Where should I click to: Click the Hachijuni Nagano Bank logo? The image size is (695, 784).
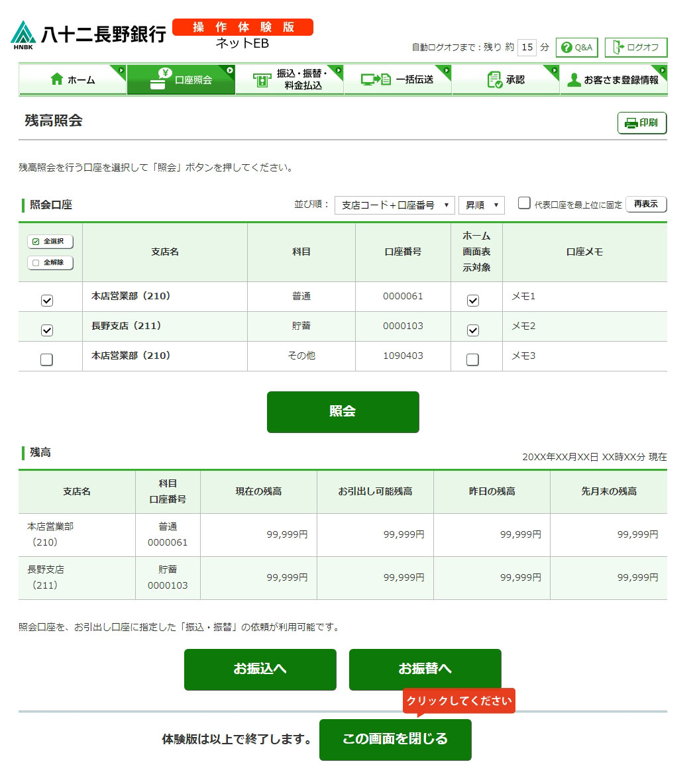click(89, 34)
